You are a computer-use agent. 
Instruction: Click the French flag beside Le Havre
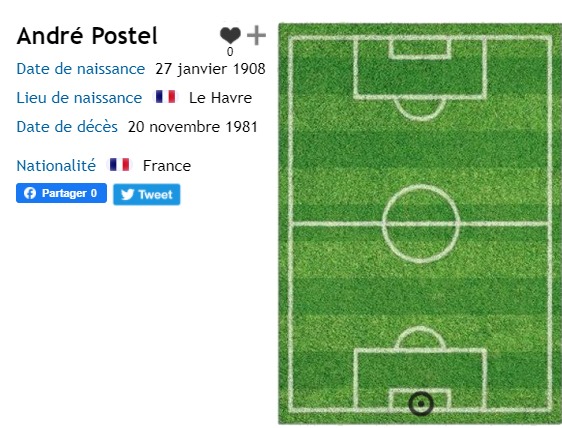(x=166, y=97)
